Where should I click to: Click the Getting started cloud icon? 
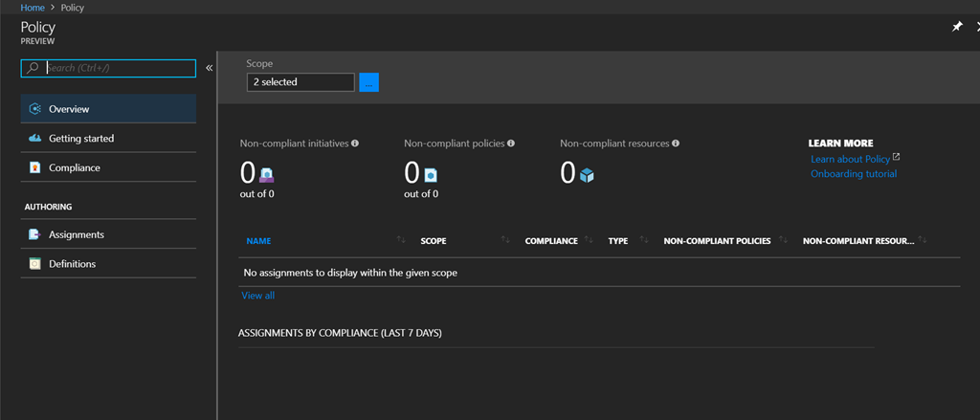click(35, 138)
